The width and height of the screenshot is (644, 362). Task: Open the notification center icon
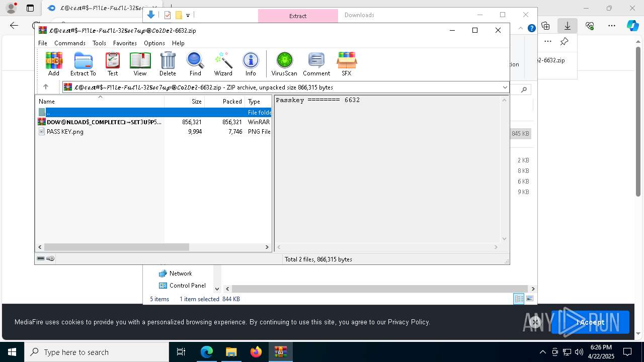click(627, 352)
